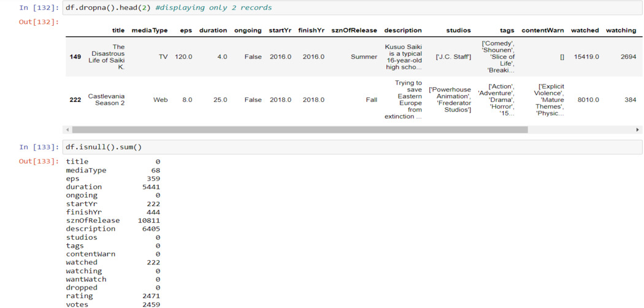Click the 'sznOfRelease' column header
The image size is (644, 308).
point(354,30)
